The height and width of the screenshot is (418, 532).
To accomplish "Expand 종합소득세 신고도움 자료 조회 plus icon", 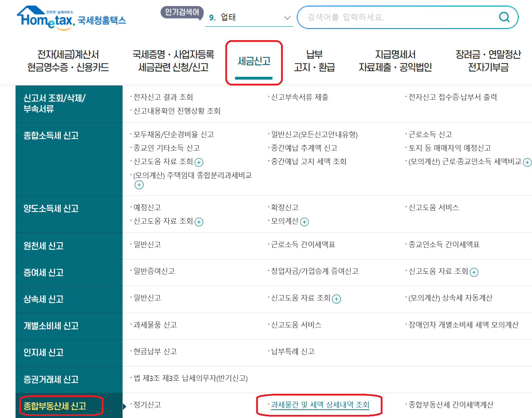I will click(199, 162).
